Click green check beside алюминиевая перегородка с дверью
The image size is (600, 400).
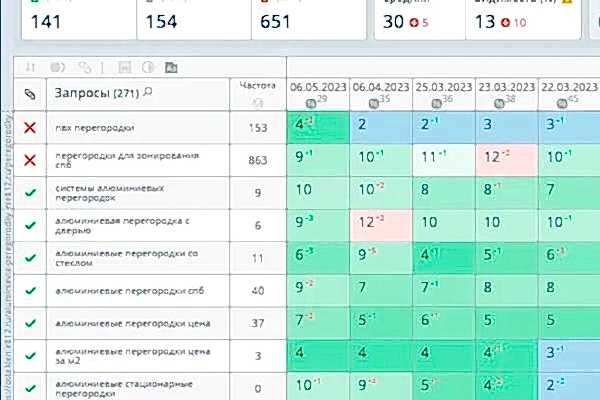pyautogui.click(x=30, y=225)
